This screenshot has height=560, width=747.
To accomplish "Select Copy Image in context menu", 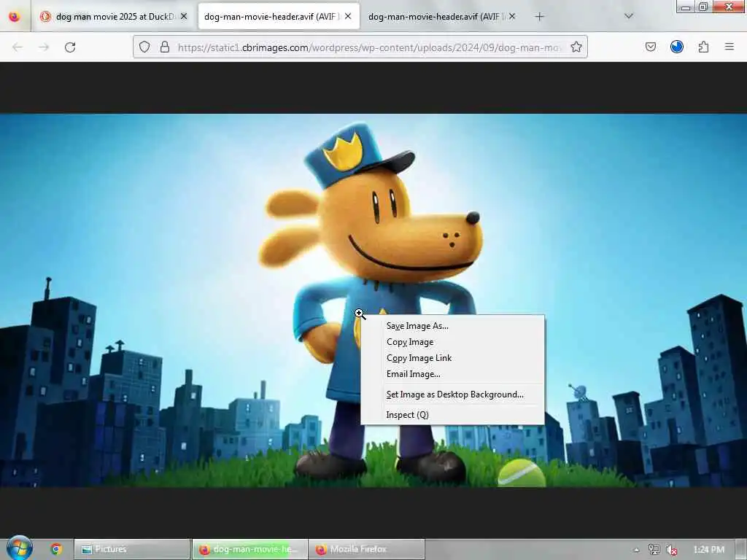I will pos(452,342).
